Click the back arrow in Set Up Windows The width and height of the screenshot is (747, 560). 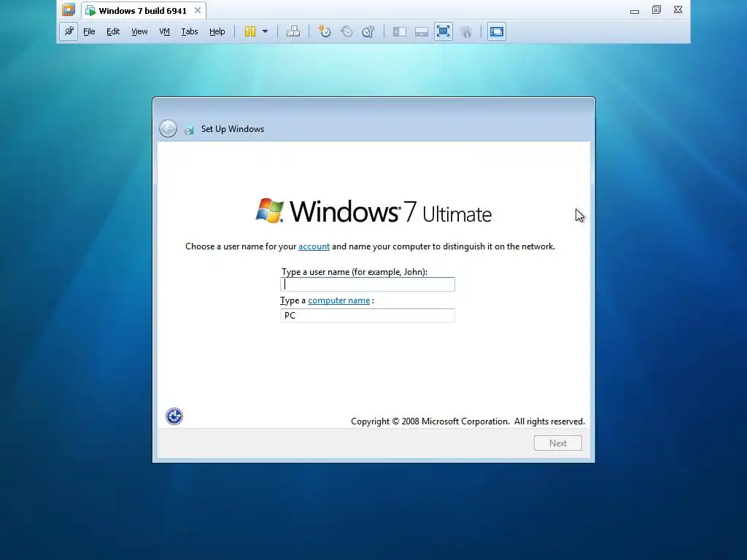click(x=168, y=128)
